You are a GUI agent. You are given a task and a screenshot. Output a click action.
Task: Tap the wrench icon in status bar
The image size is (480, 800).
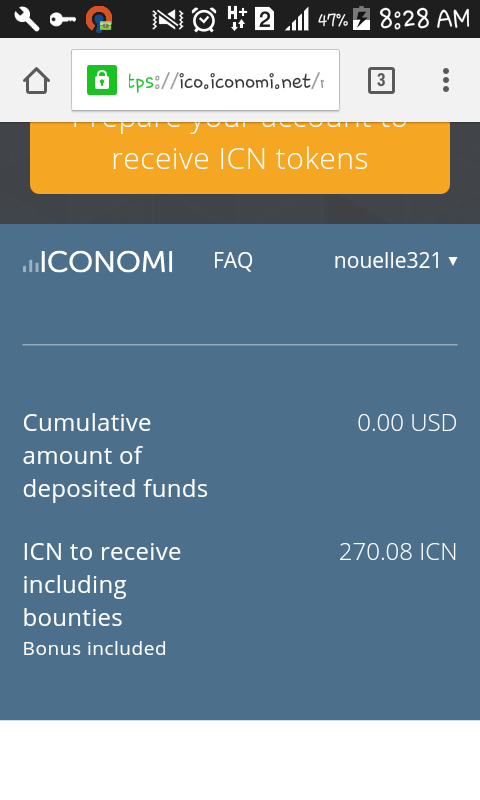click(26, 19)
